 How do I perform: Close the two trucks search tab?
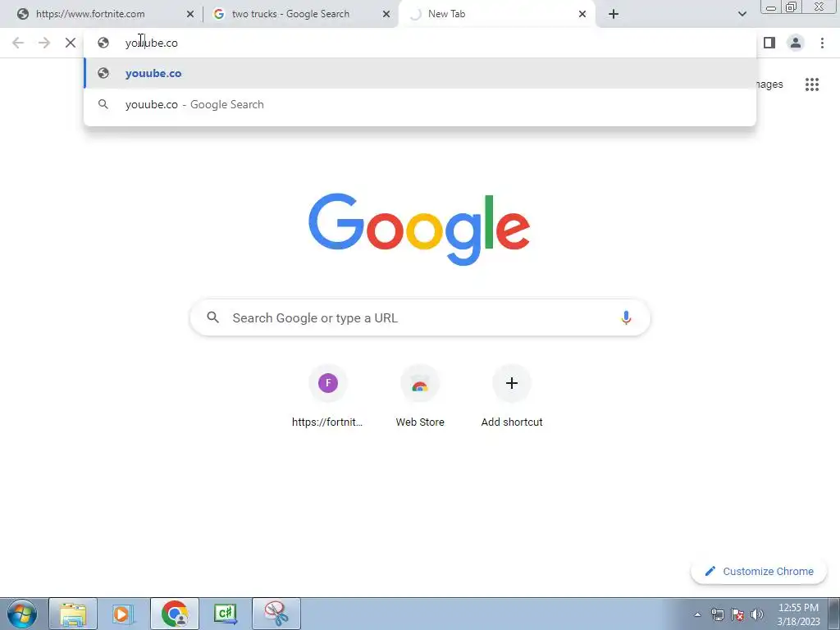click(x=386, y=14)
